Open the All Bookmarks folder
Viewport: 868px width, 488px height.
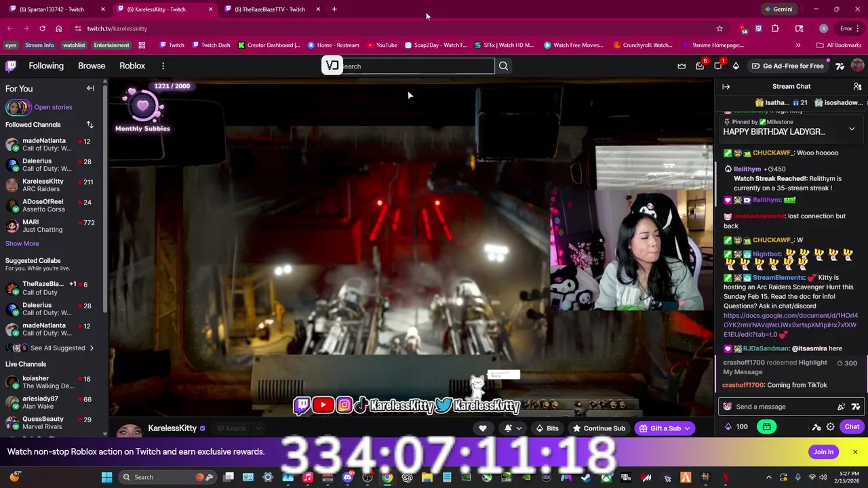[x=839, y=45]
